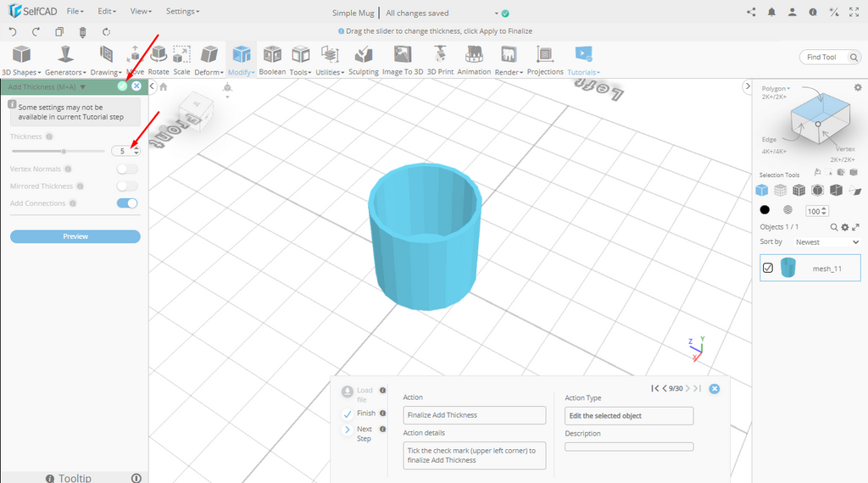Image resolution: width=868 pixels, height=483 pixels.
Task: Toggle the mesh_11 object checkbox
Action: (768, 268)
